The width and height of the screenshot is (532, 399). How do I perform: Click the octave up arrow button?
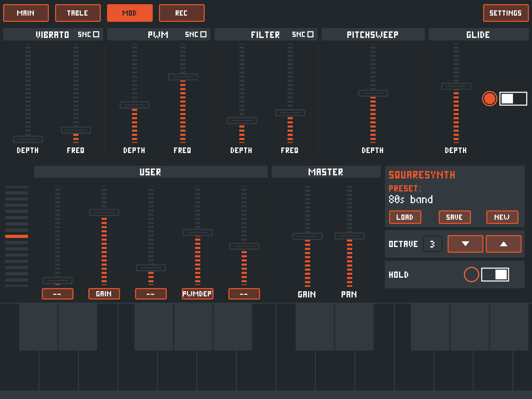pos(503,244)
